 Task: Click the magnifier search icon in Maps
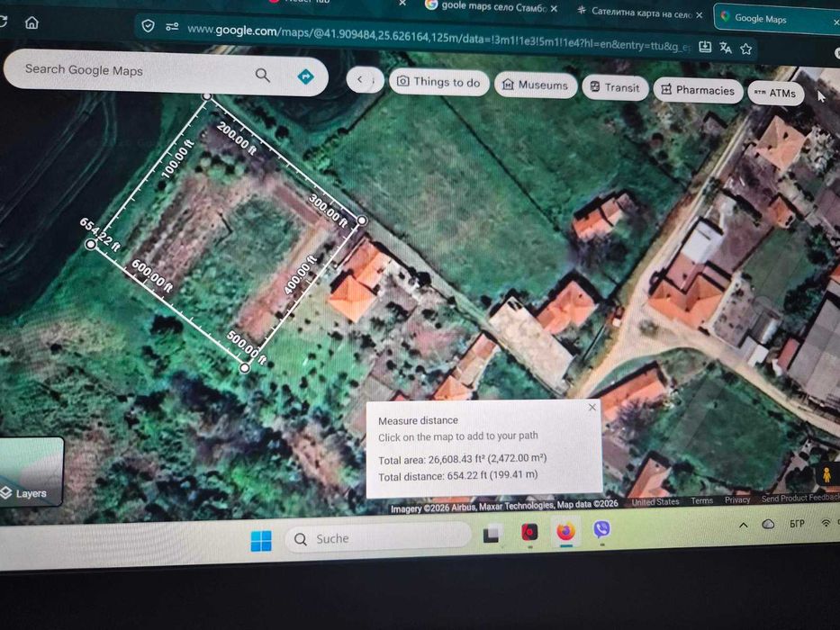click(263, 75)
